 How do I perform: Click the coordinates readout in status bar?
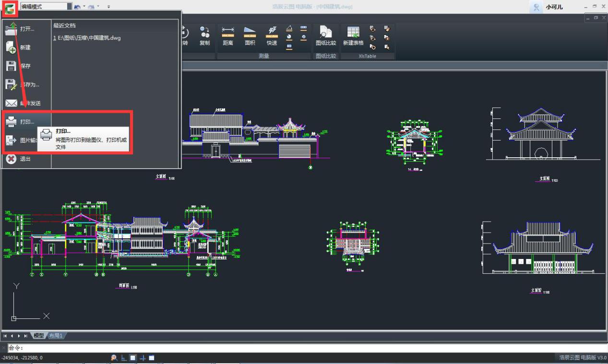(x=22, y=358)
